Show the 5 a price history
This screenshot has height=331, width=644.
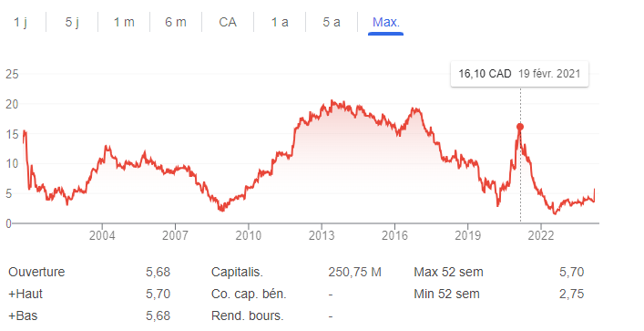tap(332, 22)
